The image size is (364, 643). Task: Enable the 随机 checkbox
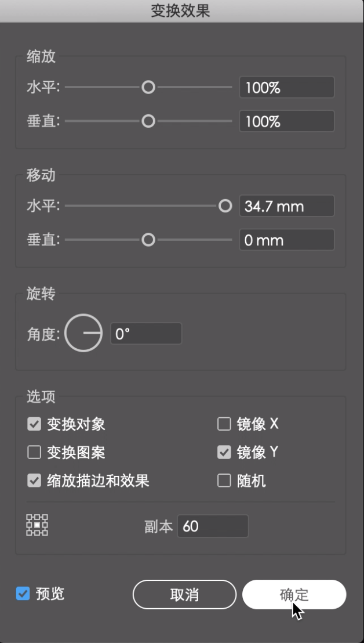point(224,481)
